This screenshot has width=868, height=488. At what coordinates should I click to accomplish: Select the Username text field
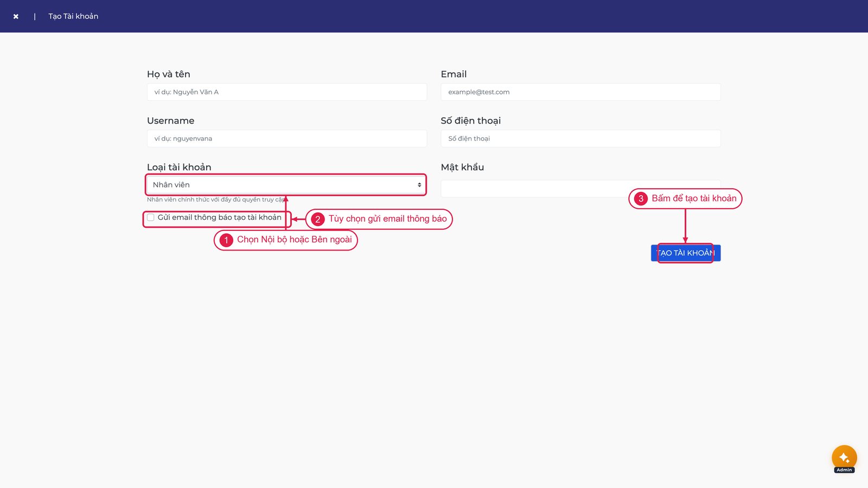[286, 139]
